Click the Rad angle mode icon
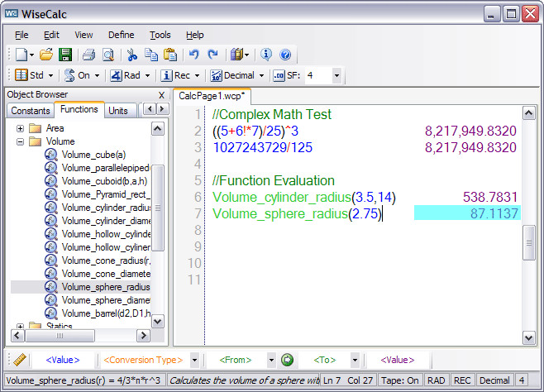This screenshot has height=392, width=544. (x=116, y=75)
